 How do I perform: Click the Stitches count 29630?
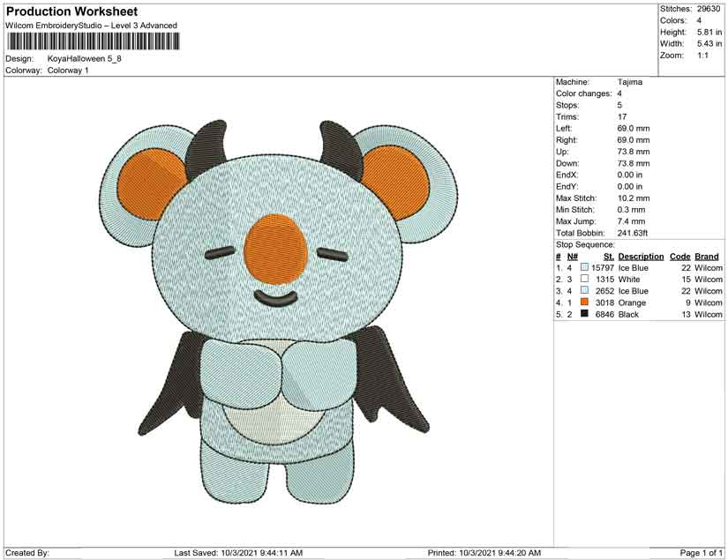(x=709, y=8)
